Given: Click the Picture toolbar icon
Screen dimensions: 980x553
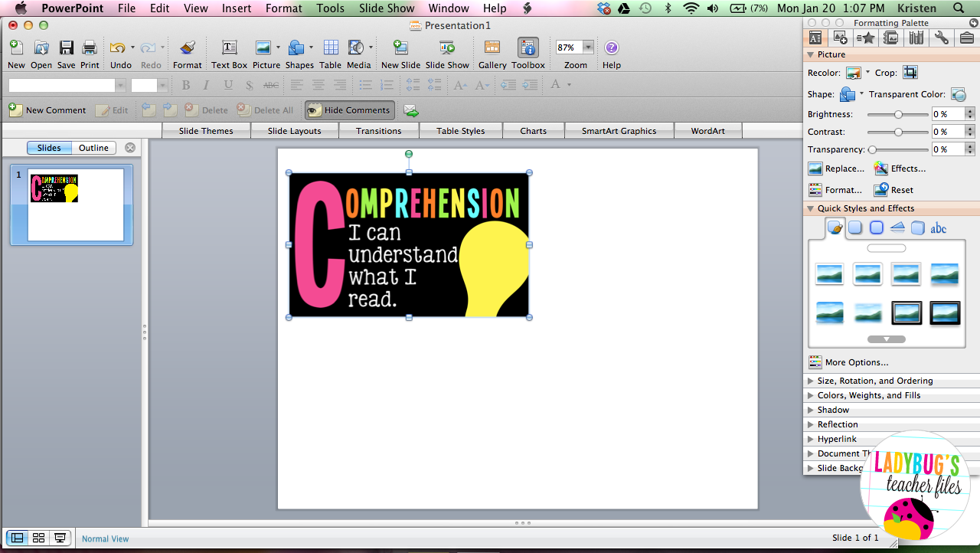Looking at the screenshot, I should (263, 48).
